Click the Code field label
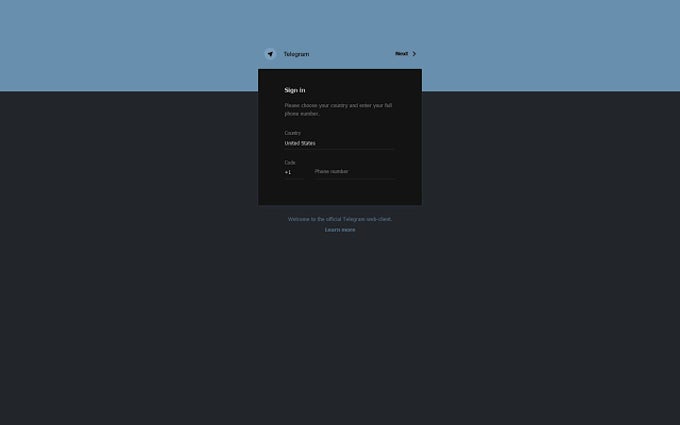Viewport: 680px width, 425px height. point(290,163)
